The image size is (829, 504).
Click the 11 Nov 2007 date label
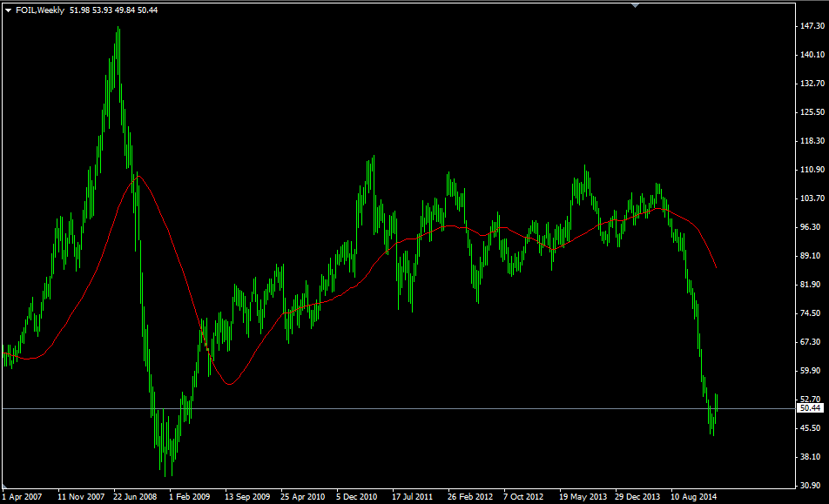[81, 497]
